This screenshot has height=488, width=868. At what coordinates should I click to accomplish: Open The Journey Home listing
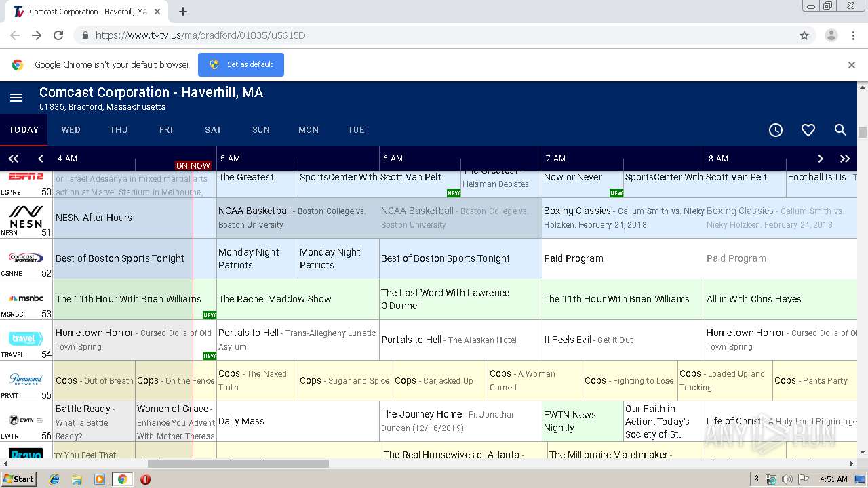pos(460,421)
